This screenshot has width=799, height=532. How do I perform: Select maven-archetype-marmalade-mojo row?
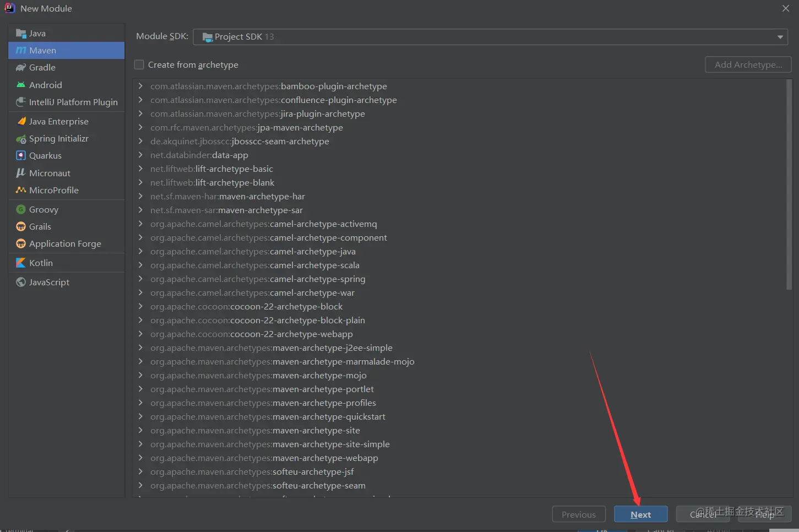coord(460,361)
